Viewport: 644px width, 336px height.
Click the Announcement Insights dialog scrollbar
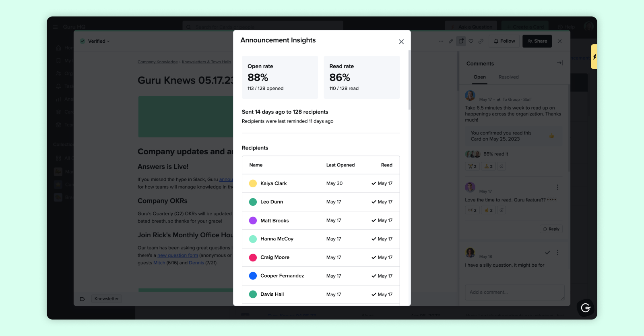point(409,80)
